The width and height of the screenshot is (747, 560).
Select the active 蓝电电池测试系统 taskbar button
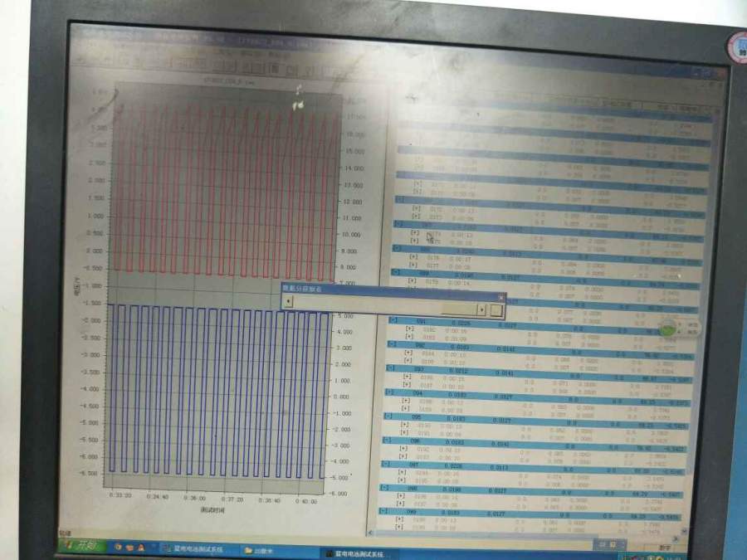[359, 554]
